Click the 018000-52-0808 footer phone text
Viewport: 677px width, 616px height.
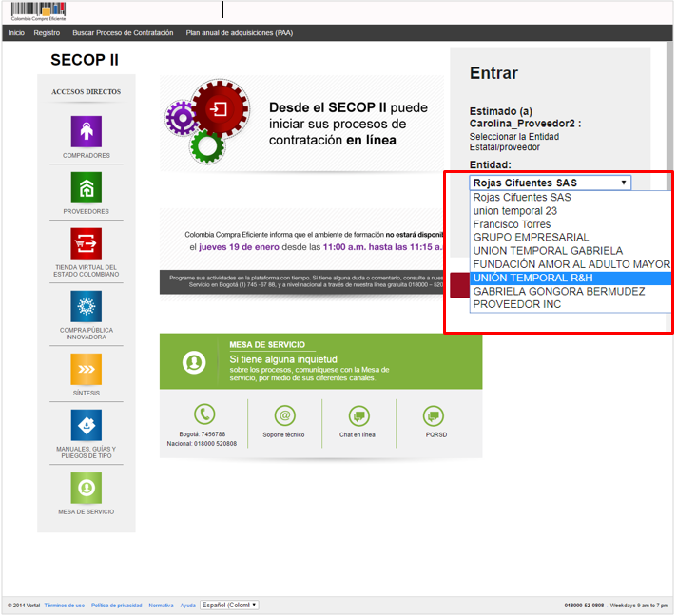584,606
